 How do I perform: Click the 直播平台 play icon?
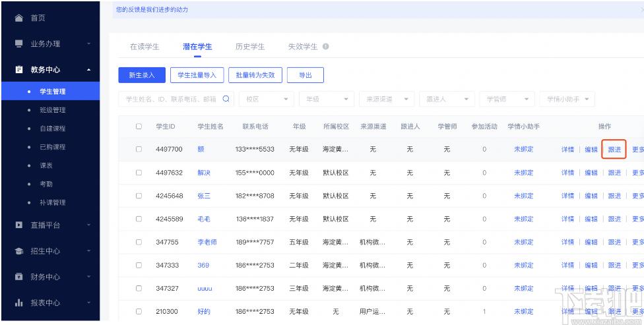coord(19,225)
